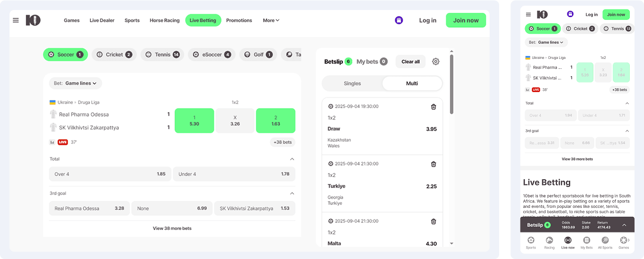Click the desktop Log in button
644x259 pixels.
click(428, 20)
